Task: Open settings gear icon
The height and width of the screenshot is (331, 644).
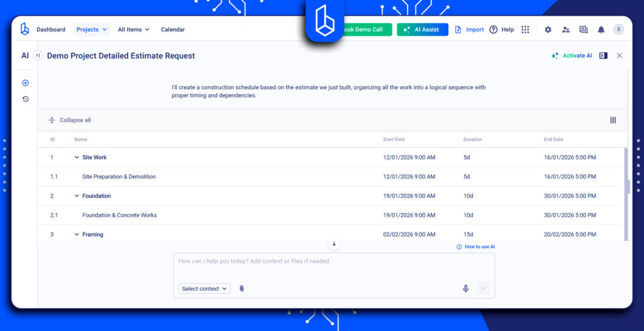Action: click(x=548, y=30)
